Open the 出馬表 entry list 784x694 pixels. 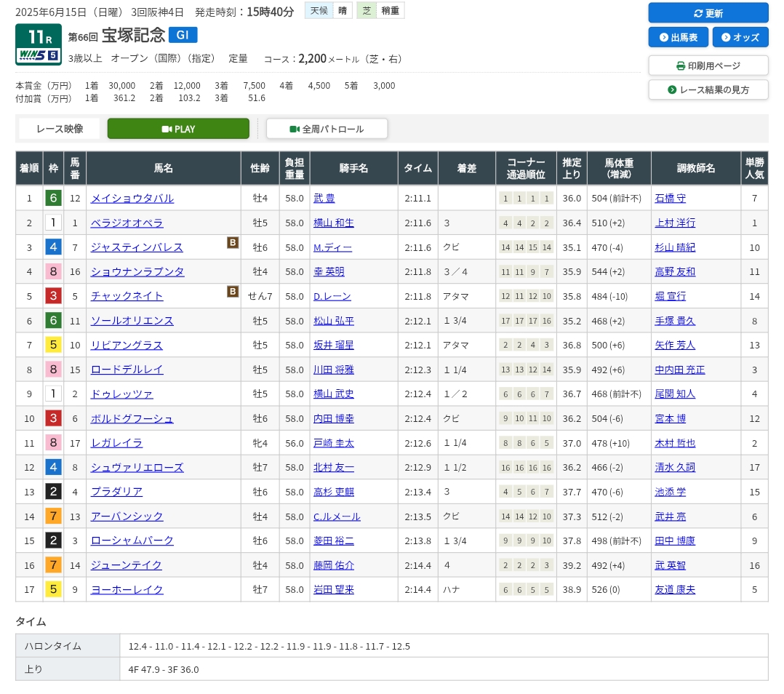678,38
